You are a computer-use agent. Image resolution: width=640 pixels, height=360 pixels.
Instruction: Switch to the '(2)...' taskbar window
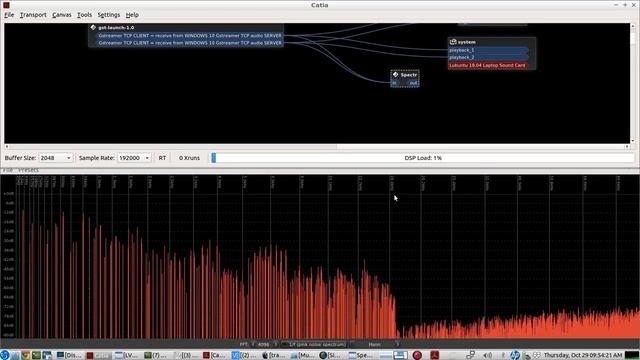(244, 355)
